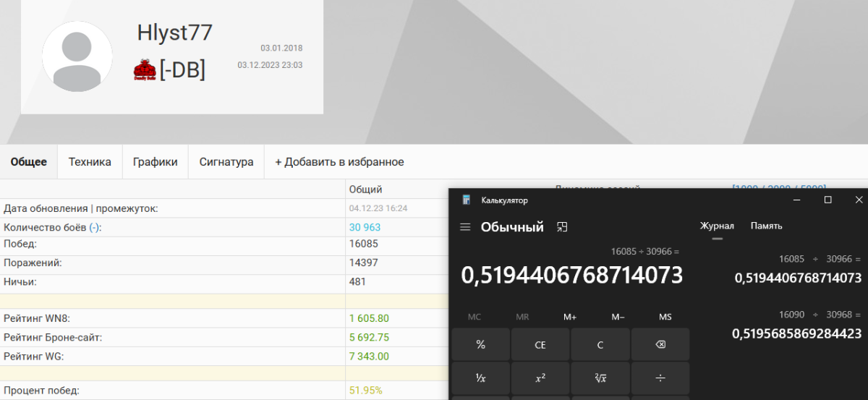This screenshot has height=400, width=868.
Task: Open the Графики tab
Action: pos(155,162)
